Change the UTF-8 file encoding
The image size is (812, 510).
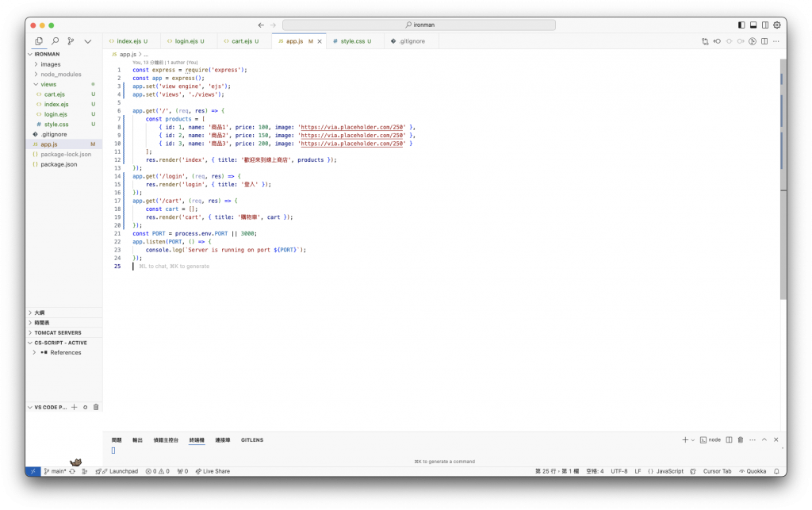[x=619, y=472]
